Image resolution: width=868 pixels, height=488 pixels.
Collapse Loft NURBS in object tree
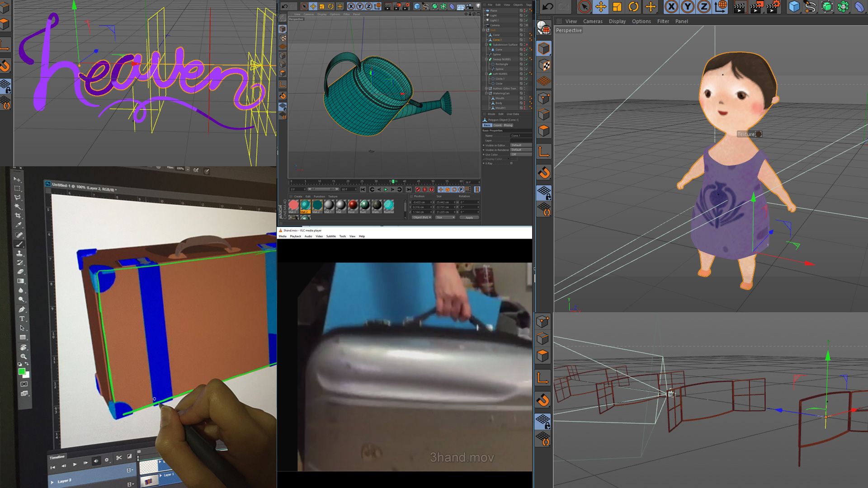486,74
